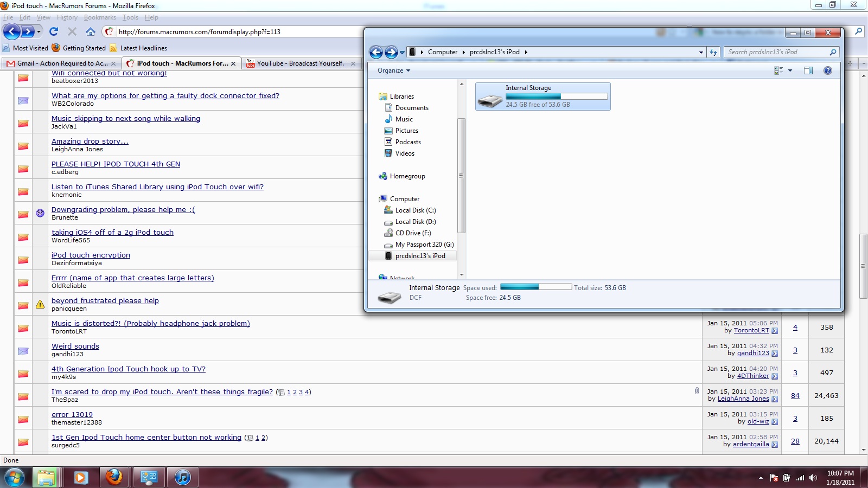Viewport: 868px width, 488px height.
Task: Open Windows Start menu
Action: coord(15,478)
